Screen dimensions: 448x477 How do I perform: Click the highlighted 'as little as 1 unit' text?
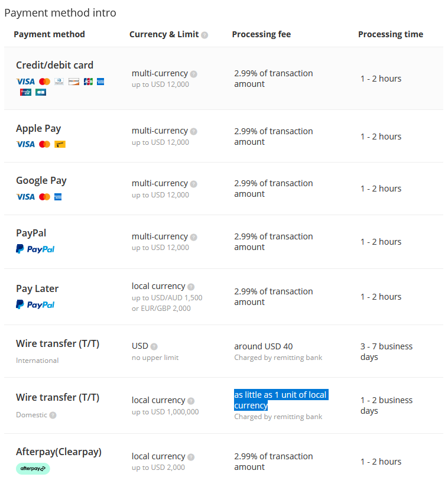click(x=280, y=400)
